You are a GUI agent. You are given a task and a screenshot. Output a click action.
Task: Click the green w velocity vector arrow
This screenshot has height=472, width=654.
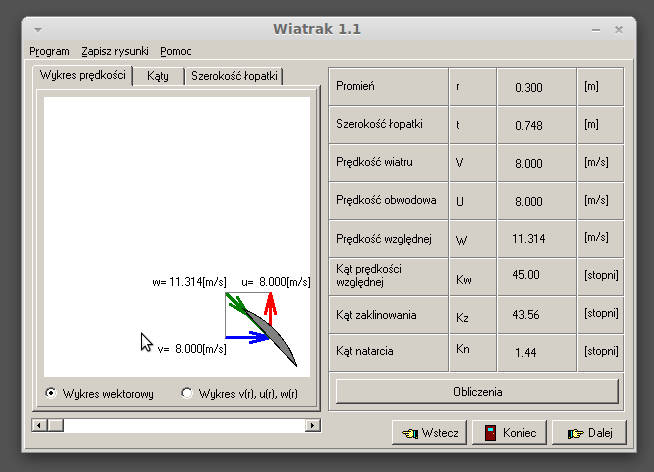[x=238, y=303]
